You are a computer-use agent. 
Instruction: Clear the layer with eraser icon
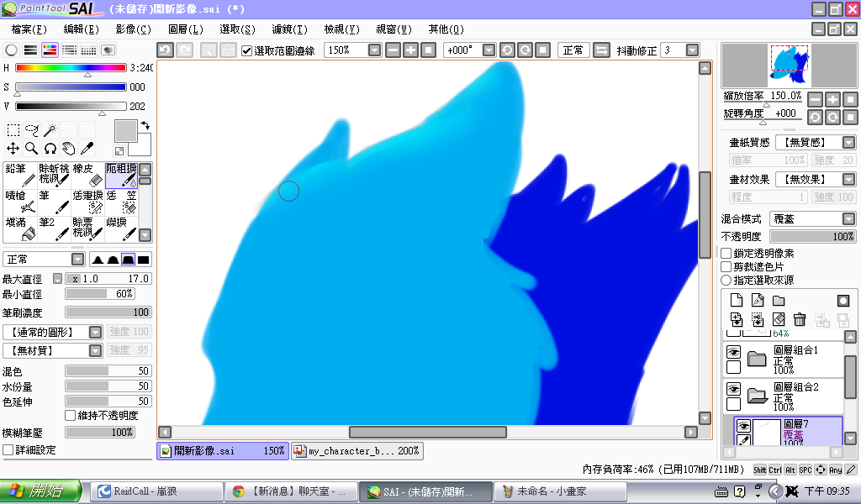click(x=779, y=319)
